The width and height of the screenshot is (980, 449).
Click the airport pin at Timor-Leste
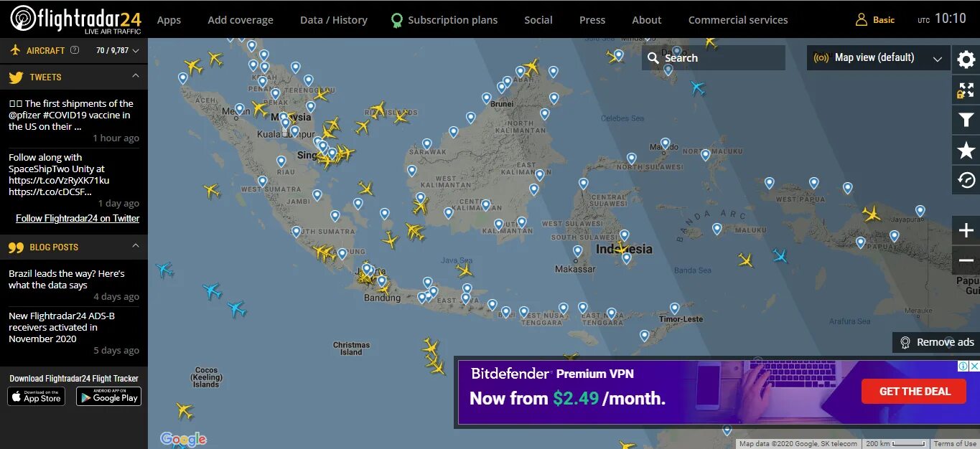[x=675, y=308]
